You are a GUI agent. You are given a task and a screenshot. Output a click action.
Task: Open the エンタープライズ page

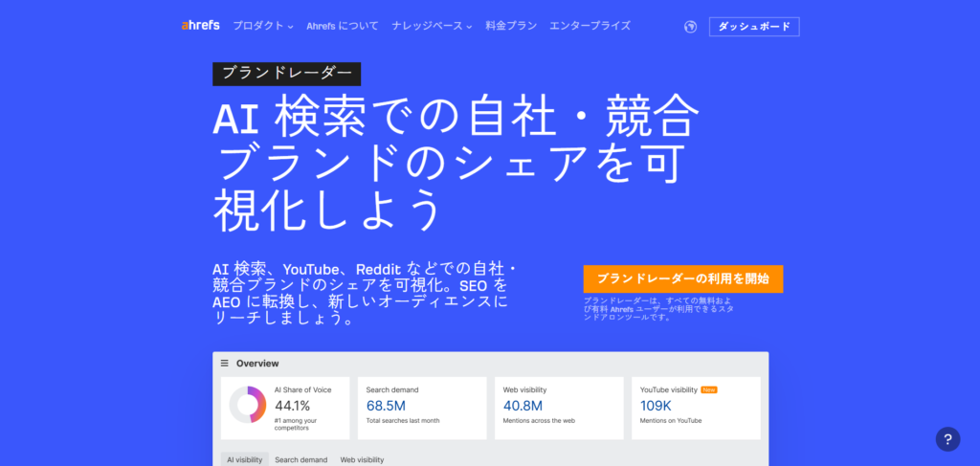[x=590, y=26]
